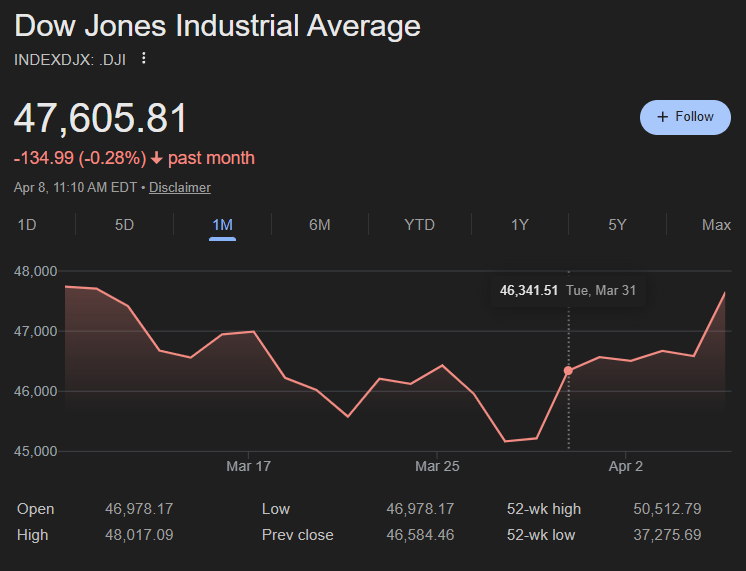The image size is (746, 571).
Task: Click the 52-wk high value
Action: tap(667, 509)
